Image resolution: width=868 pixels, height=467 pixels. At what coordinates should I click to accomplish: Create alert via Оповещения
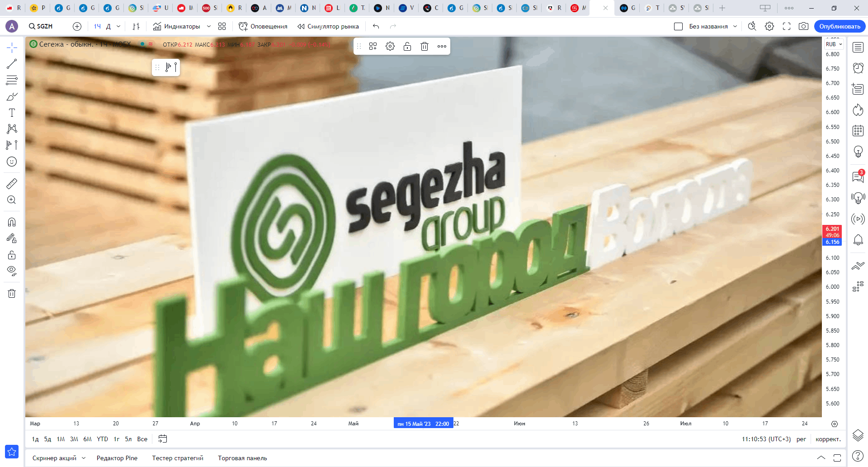click(263, 26)
